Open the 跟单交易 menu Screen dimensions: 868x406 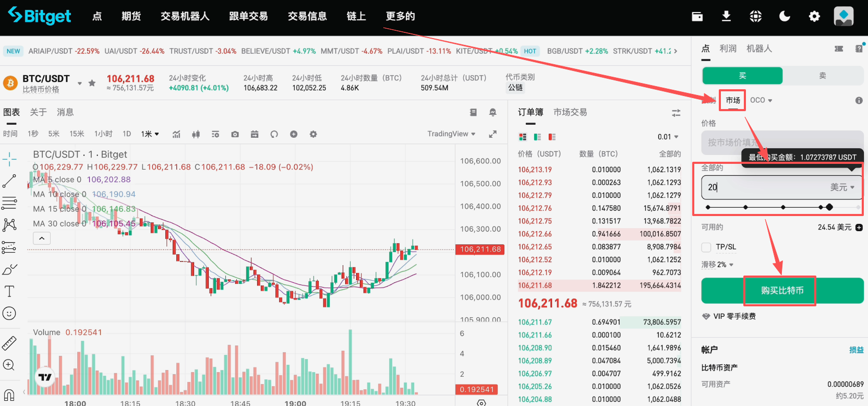pyautogui.click(x=248, y=16)
